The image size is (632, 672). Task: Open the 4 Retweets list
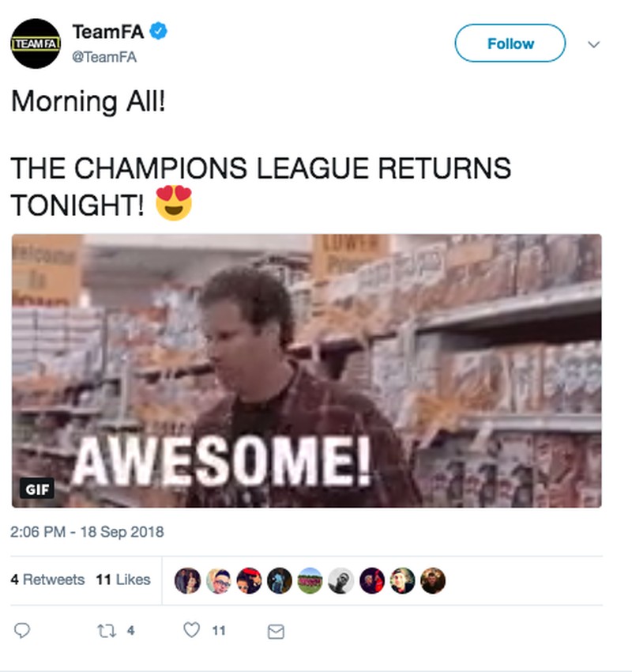click(47, 580)
